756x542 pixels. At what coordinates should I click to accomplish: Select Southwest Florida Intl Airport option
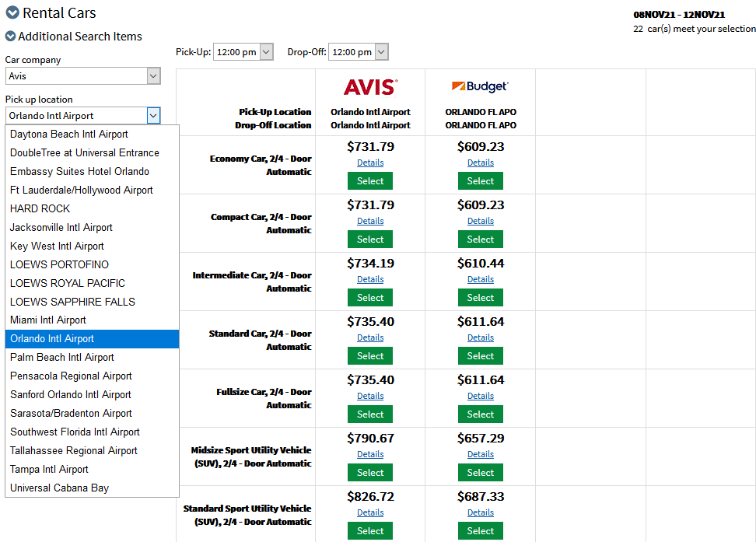pyautogui.click(x=92, y=432)
